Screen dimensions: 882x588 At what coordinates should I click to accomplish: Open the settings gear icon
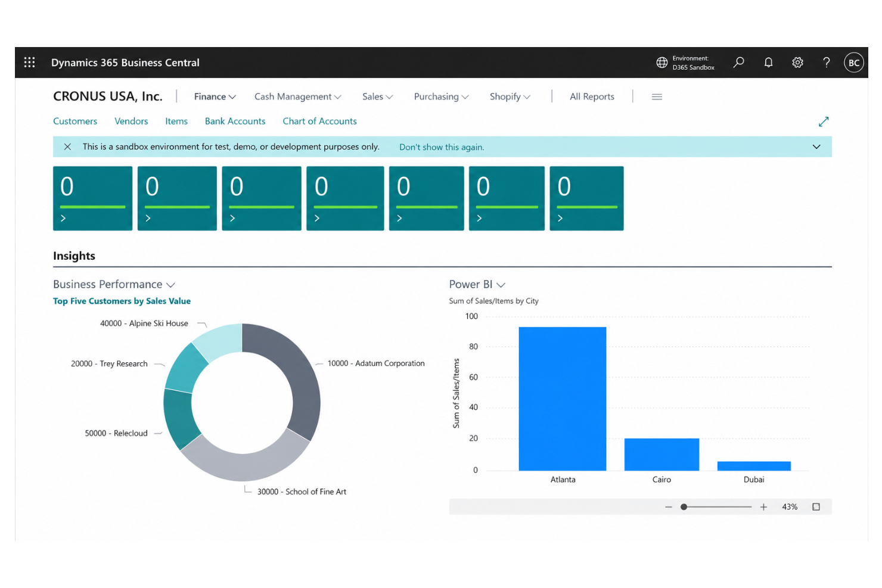pos(797,62)
